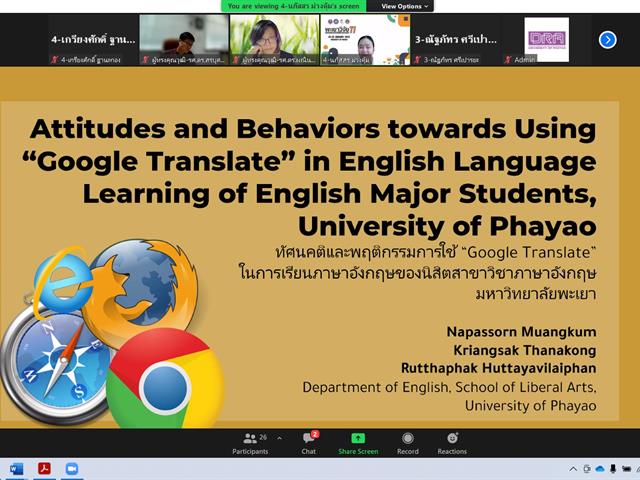Click the blue OneDrive cloud tray icon

600,469
